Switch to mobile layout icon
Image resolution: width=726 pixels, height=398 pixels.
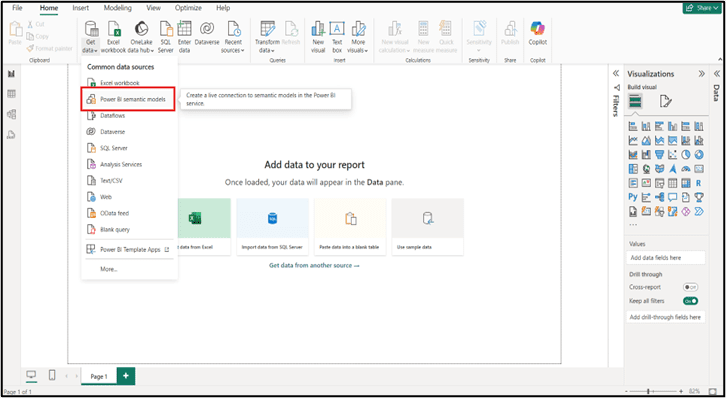coord(52,375)
